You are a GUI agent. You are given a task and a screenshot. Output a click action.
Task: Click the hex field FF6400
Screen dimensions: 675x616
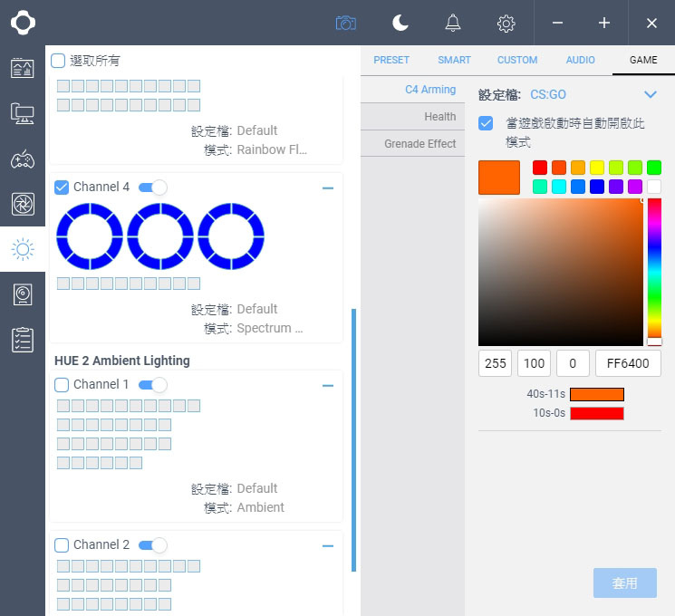pyautogui.click(x=628, y=363)
